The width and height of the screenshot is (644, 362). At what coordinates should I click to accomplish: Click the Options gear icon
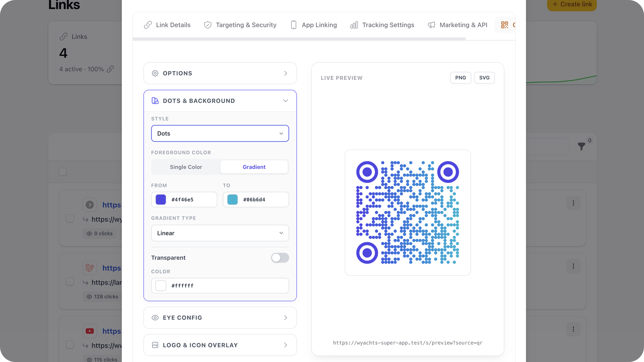click(x=155, y=73)
